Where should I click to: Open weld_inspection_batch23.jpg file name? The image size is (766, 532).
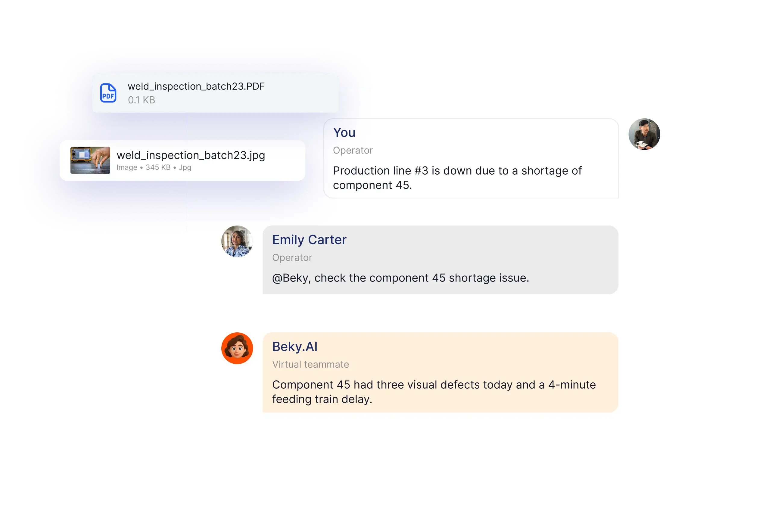(191, 155)
